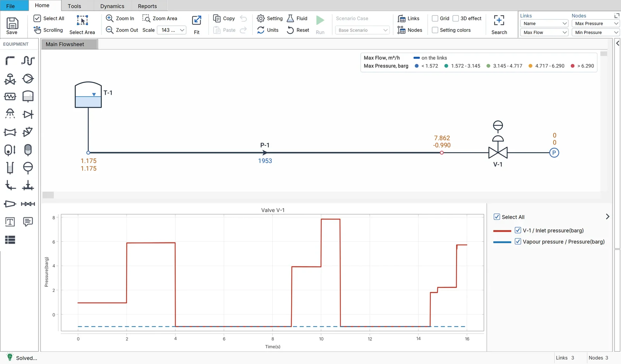Pick the heat exchanger equipment icon

(10, 96)
